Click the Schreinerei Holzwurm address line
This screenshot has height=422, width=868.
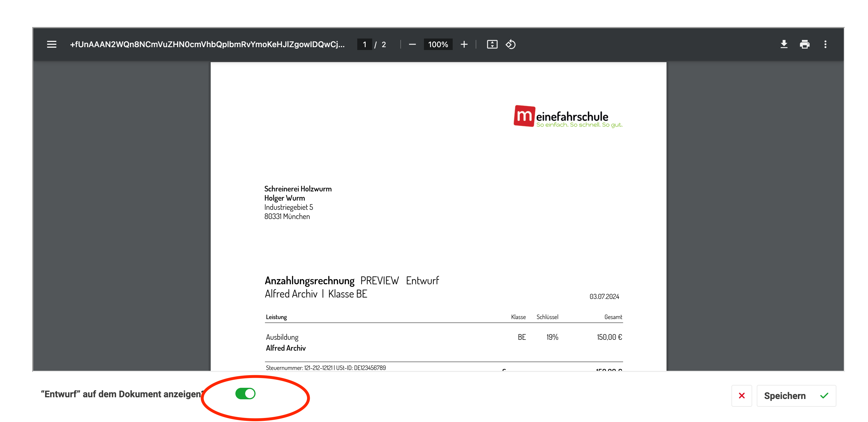[298, 189]
